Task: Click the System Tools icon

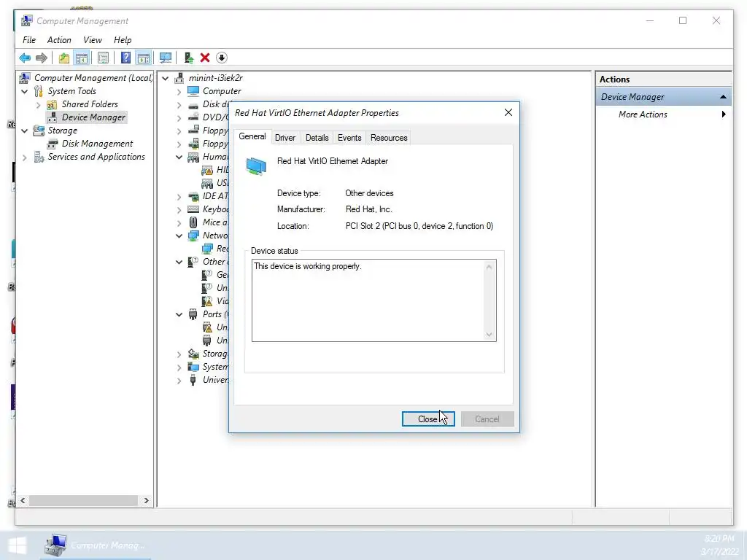Action: coord(38,91)
